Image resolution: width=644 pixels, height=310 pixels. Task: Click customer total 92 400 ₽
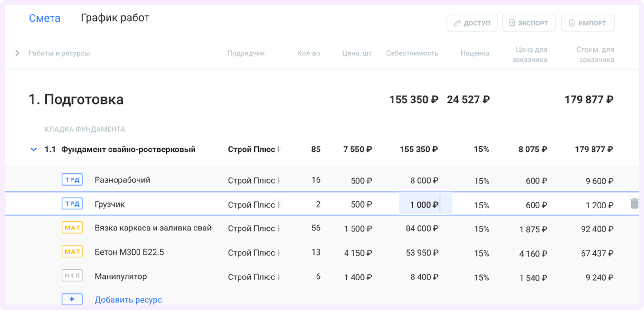click(x=597, y=229)
